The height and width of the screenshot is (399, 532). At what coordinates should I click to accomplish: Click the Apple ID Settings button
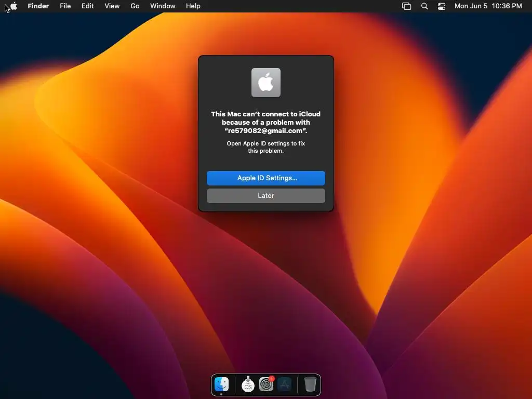pyautogui.click(x=266, y=178)
